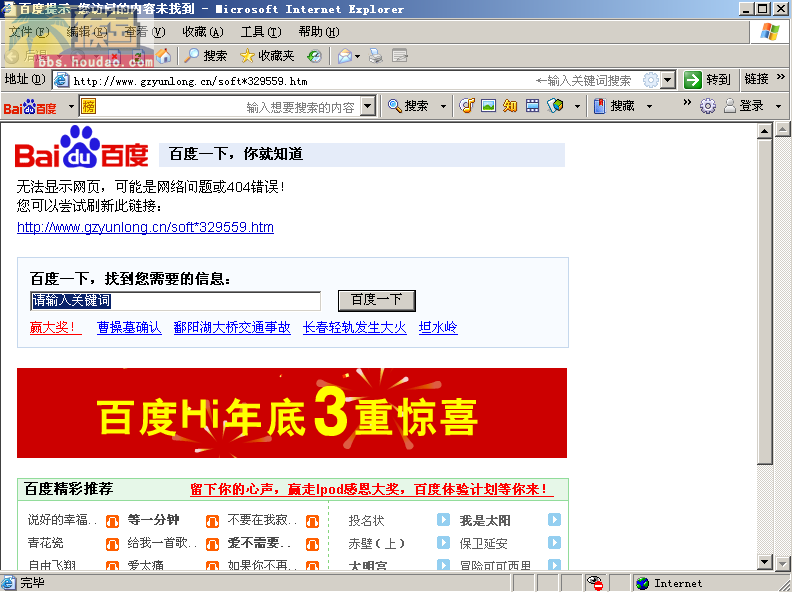Open the 收藏(A) menu
This screenshot has width=792, height=592.
point(203,32)
